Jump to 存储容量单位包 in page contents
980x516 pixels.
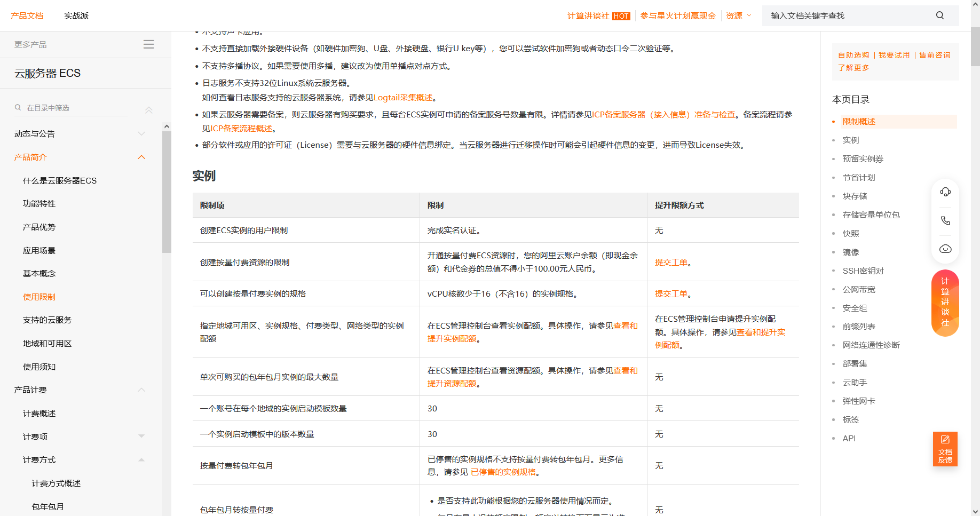[871, 215]
